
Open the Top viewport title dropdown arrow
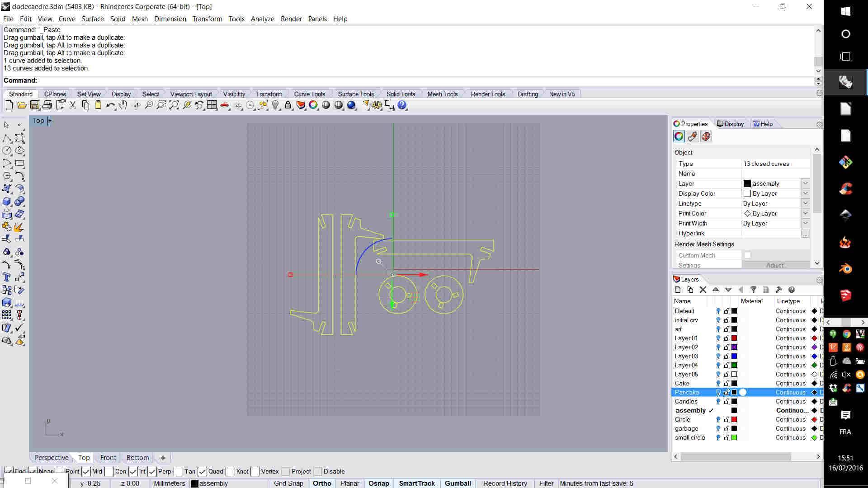pos(50,121)
